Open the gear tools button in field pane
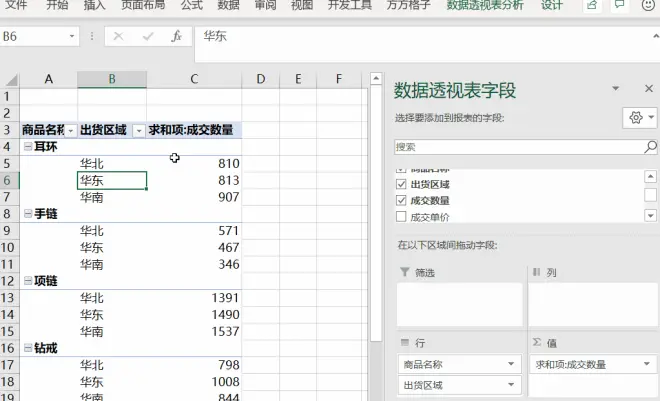 (640, 118)
